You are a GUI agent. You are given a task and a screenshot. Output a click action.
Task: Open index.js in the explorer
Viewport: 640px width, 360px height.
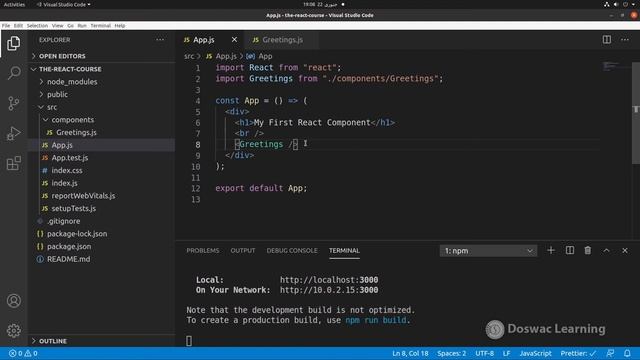64,183
